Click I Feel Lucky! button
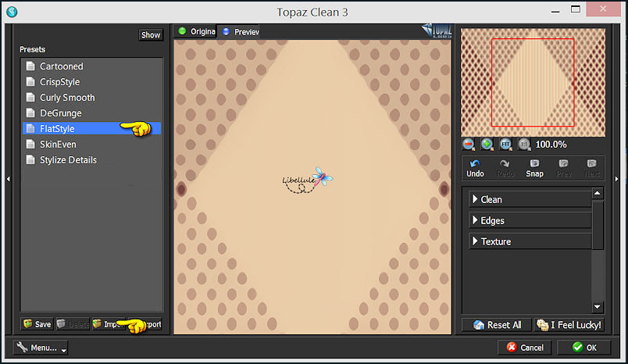This screenshot has height=364, width=628. click(x=569, y=325)
